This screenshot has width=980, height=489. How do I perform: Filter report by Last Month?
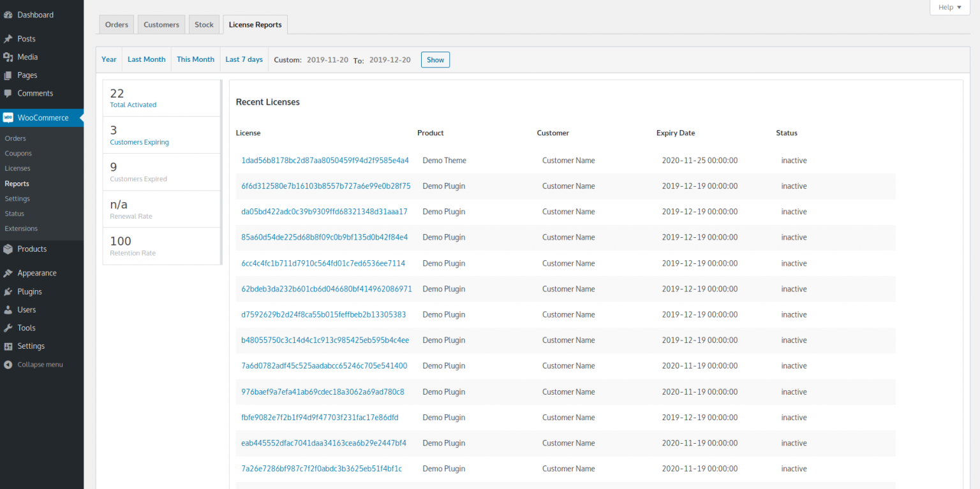pyautogui.click(x=147, y=59)
